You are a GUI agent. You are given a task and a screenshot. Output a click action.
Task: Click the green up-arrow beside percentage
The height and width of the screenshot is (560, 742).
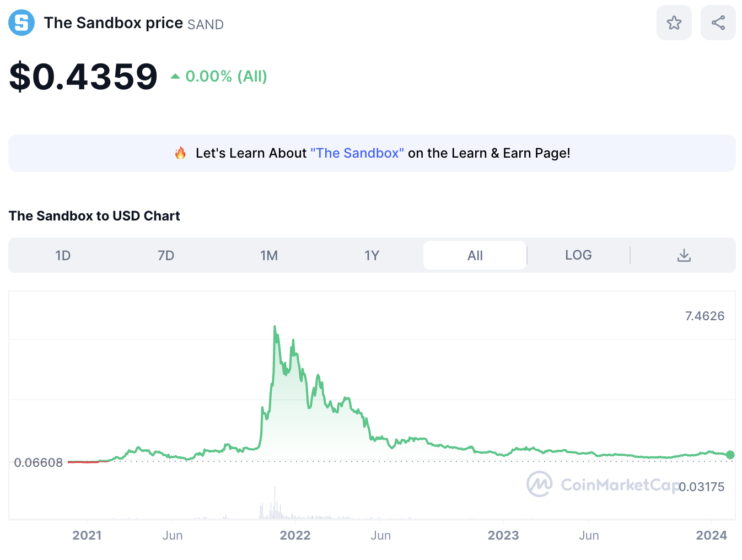175,77
